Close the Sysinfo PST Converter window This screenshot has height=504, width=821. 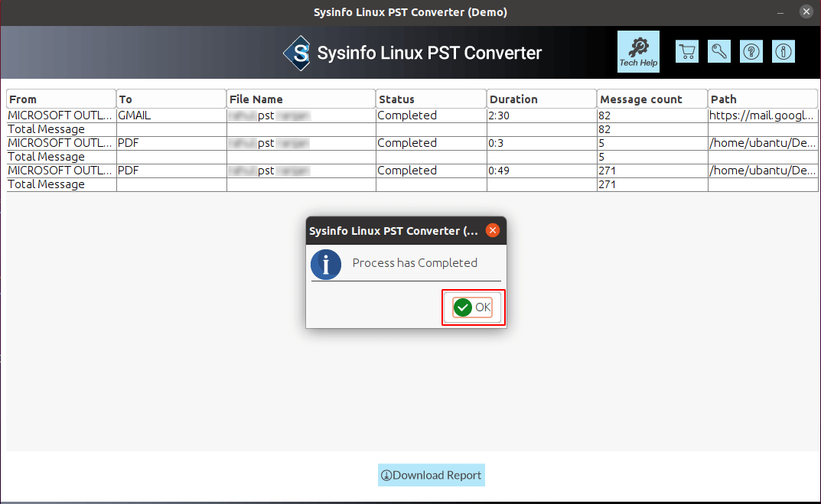coord(806,11)
